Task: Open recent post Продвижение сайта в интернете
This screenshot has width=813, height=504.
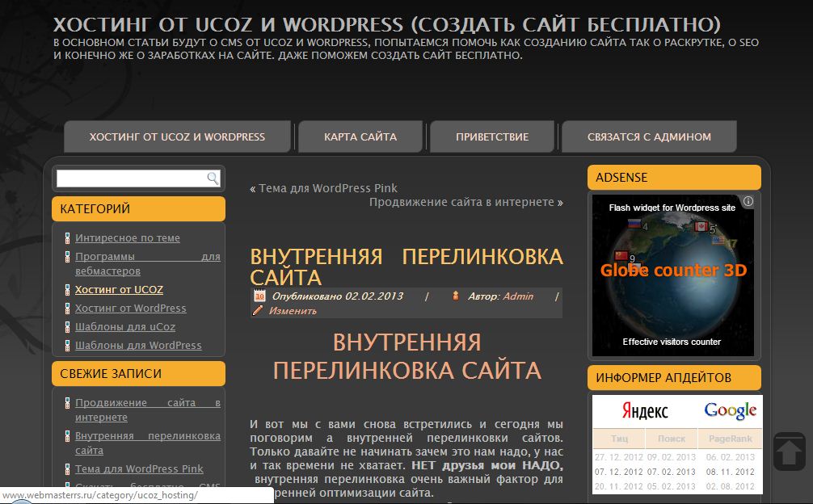Action: [x=148, y=409]
